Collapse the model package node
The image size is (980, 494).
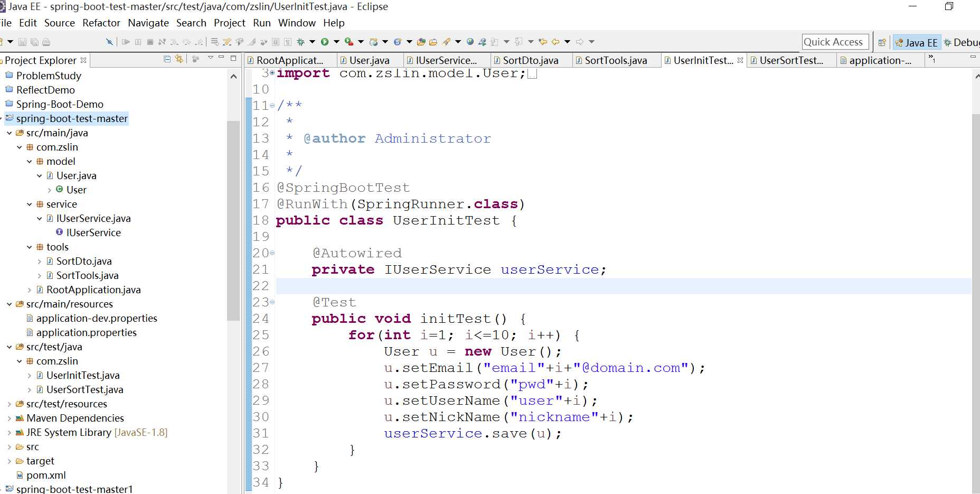[29, 162]
